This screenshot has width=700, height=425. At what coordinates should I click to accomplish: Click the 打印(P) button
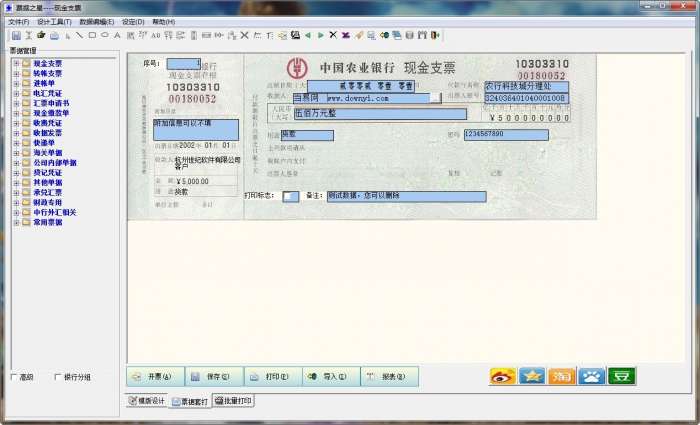point(273,377)
